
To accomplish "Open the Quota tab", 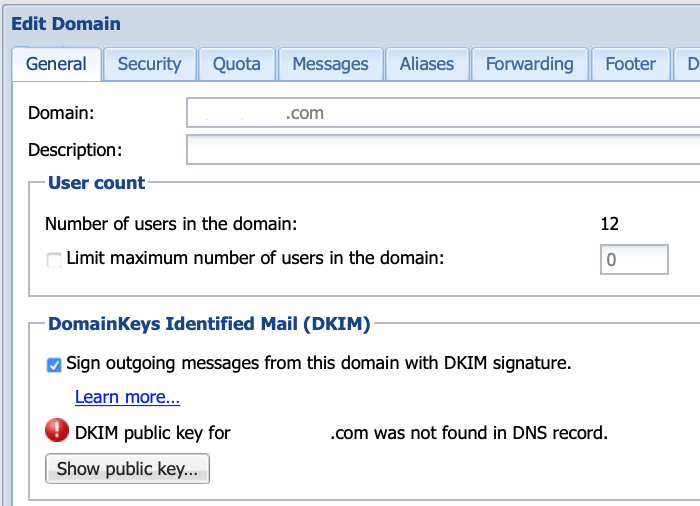I will [x=237, y=64].
